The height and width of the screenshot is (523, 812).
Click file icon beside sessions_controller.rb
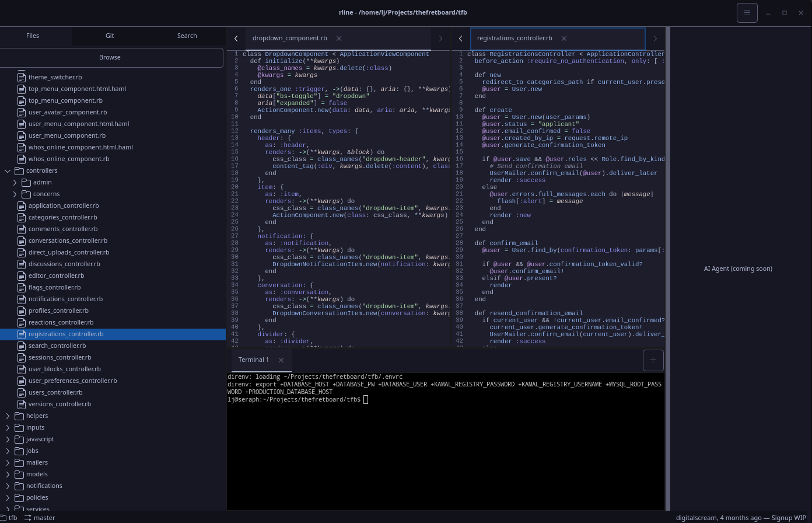coord(21,357)
